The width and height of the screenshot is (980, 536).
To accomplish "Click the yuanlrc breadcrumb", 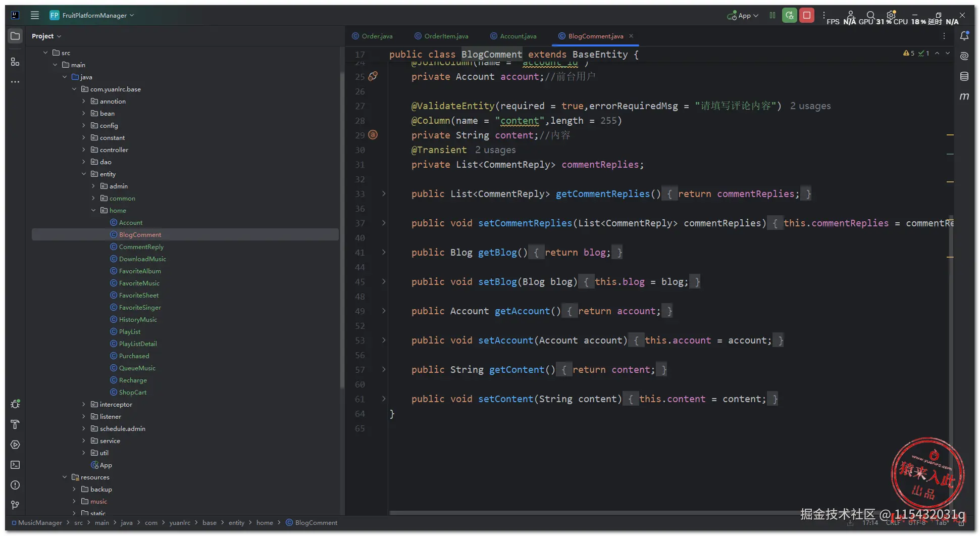I will click(x=180, y=522).
